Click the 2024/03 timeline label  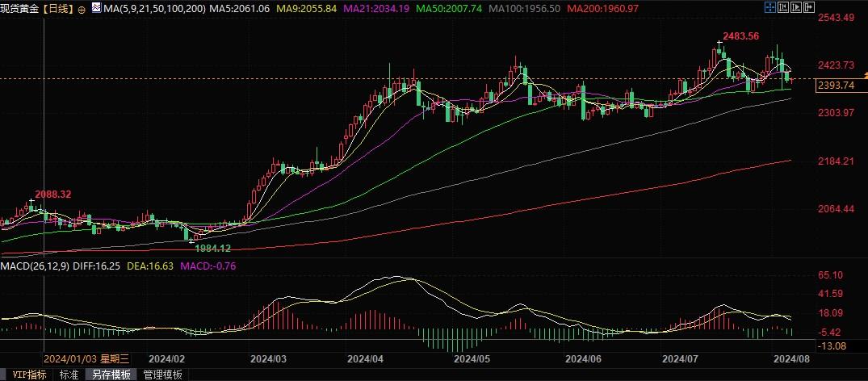tap(268, 359)
